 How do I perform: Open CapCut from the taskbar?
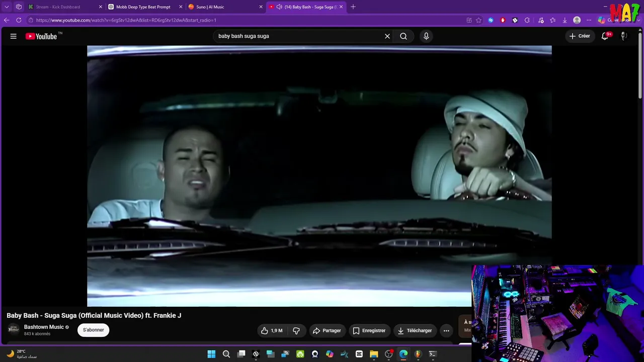pos(359,354)
